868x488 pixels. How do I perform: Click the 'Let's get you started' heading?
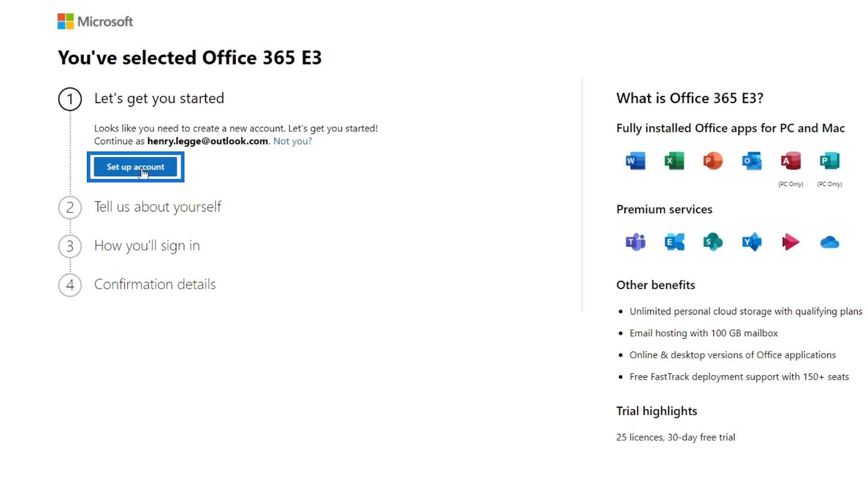click(x=159, y=98)
